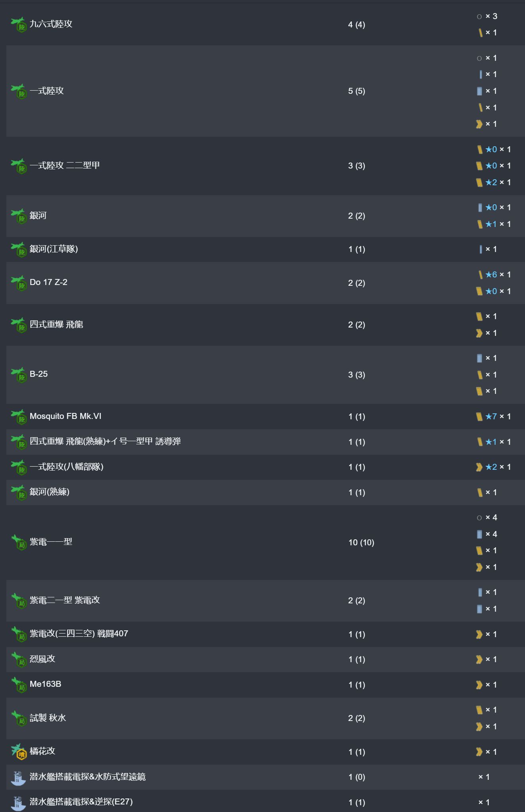Select the B-25 equipment name
The width and height of the screenshot is (525, 812).
[39, 374]
